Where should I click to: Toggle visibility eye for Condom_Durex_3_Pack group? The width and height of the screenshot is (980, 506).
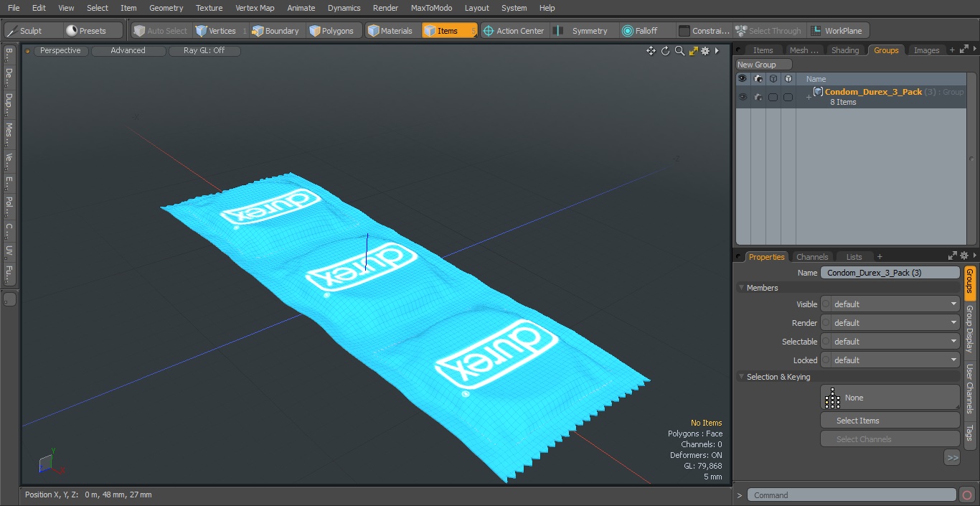(x=743, y=97)
